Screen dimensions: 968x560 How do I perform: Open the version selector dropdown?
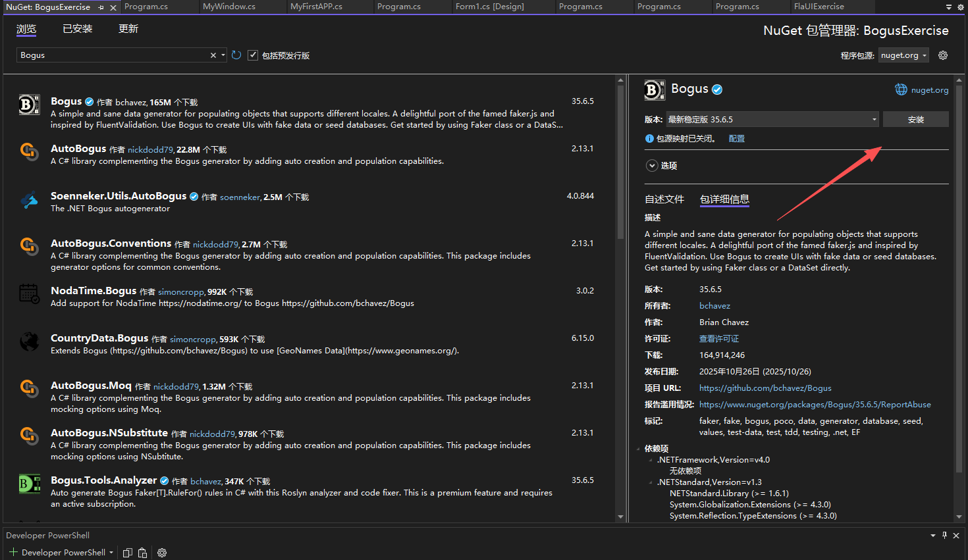click(x=772, y=119)
